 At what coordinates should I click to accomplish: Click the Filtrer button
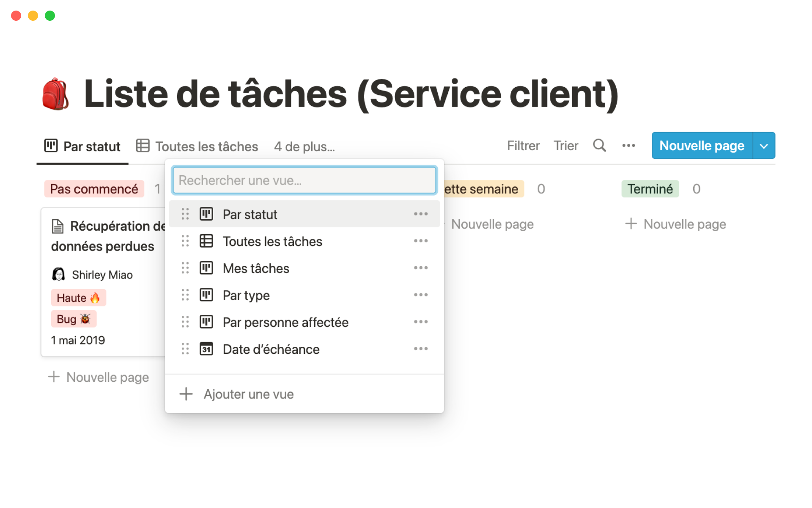point(523,146)
